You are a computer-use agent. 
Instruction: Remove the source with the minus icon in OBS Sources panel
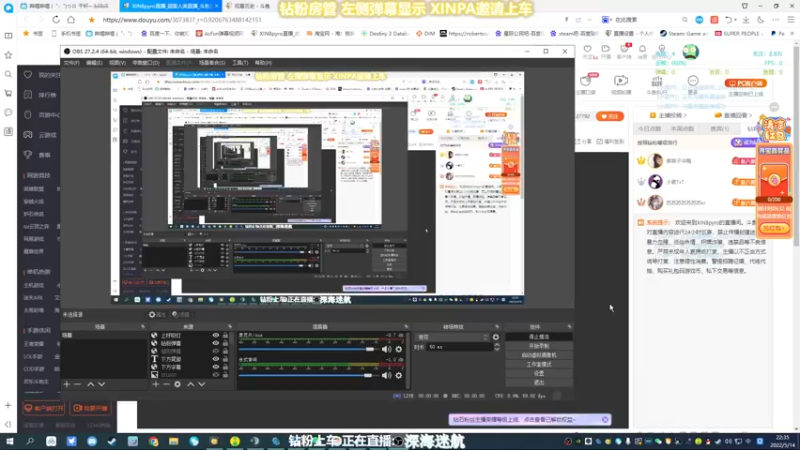166,384
